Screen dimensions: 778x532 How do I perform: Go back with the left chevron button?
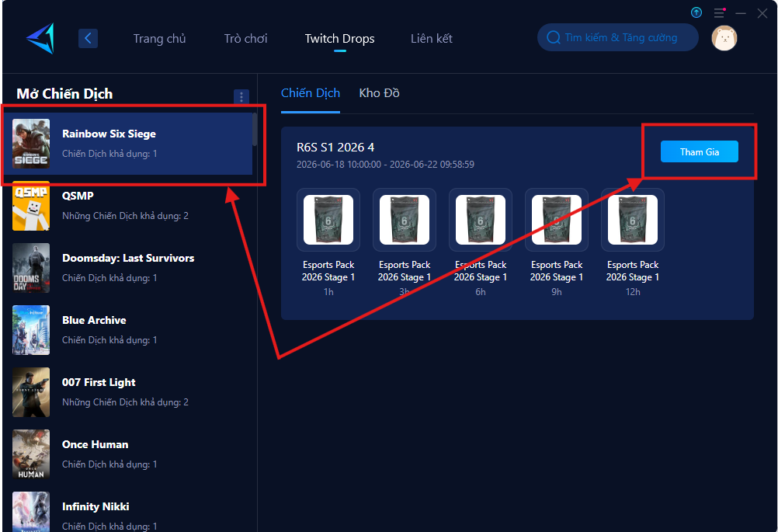click(x=88, y=38)
